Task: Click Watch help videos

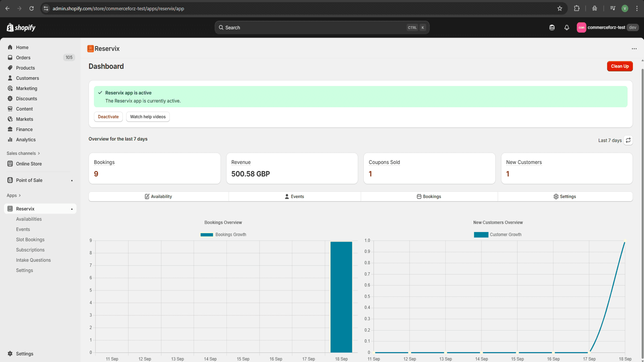Action: tap(148, 117)
